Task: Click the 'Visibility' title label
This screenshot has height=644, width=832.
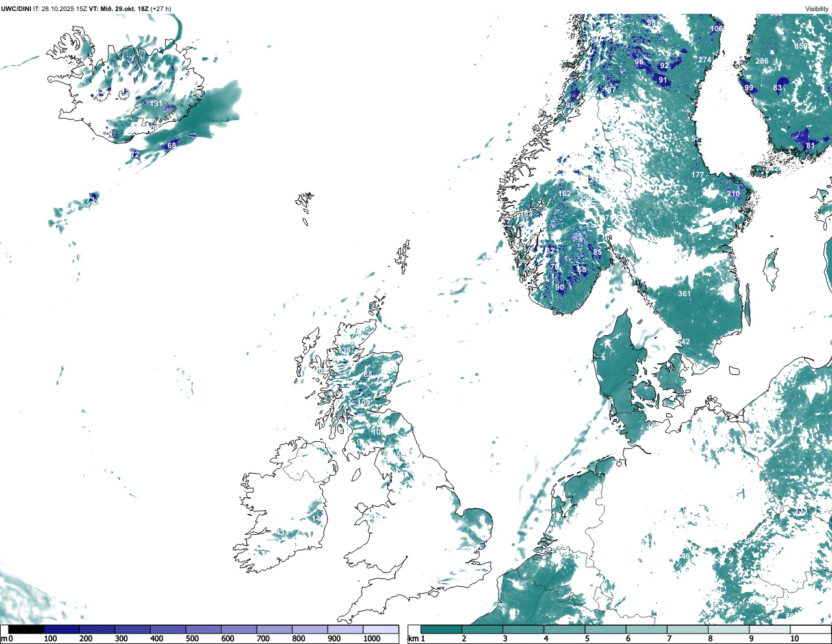Action: 817,8
